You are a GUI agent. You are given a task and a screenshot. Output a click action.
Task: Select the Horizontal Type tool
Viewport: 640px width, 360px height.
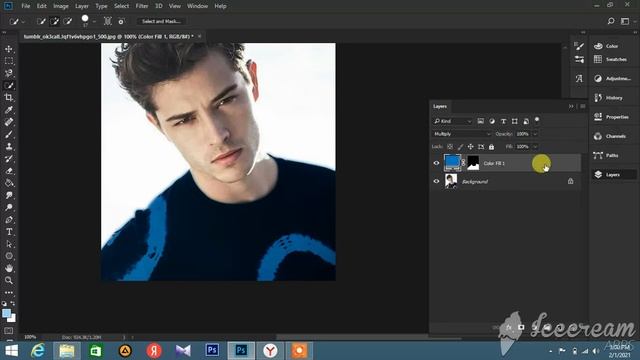(9, 232)
